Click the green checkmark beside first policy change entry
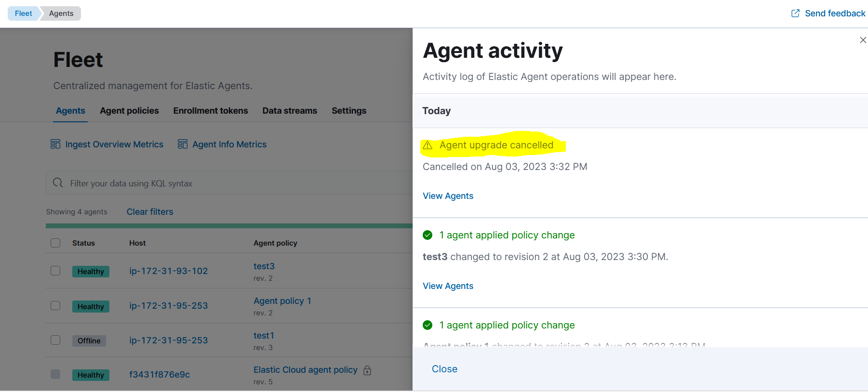 click(x=427, y=235)
